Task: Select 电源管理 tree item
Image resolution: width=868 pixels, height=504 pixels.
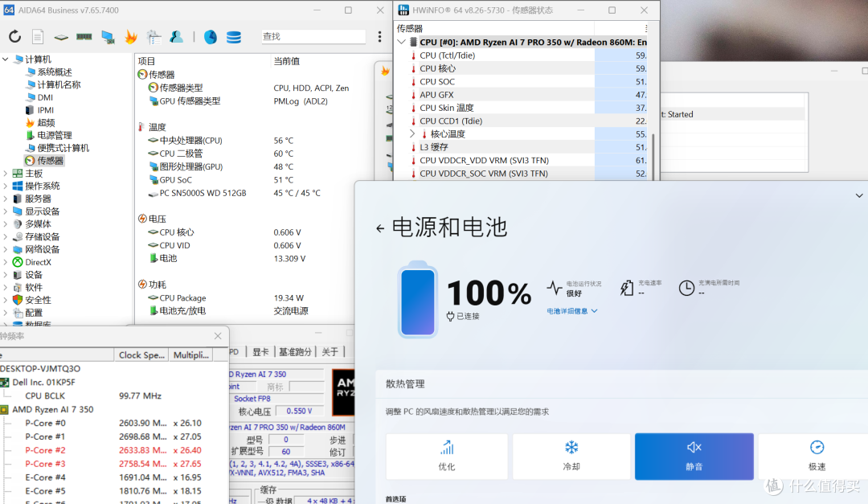Action: coord(55,135)
